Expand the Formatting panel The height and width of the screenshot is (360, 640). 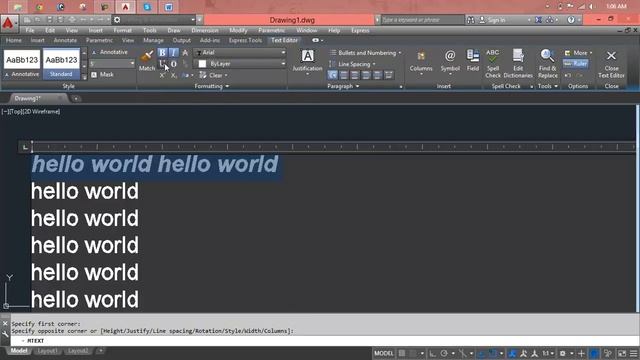tap(211, 86)
